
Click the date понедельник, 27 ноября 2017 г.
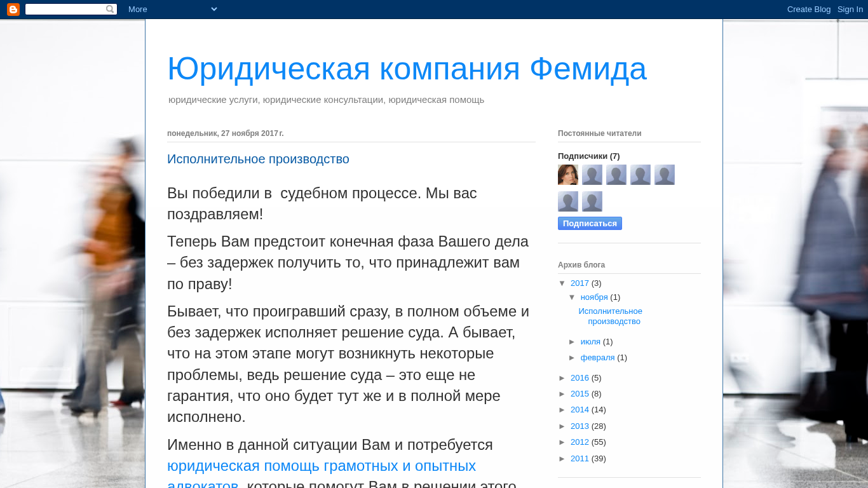pos(226,133)
